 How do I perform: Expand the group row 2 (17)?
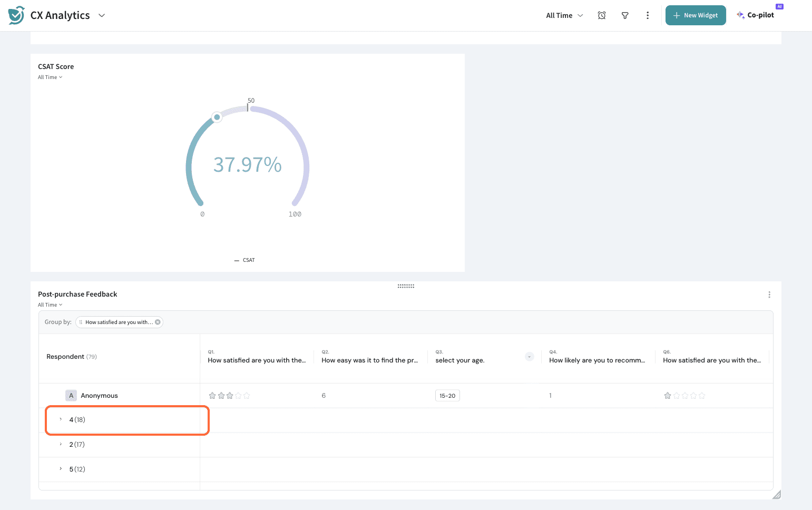(61, 445)
